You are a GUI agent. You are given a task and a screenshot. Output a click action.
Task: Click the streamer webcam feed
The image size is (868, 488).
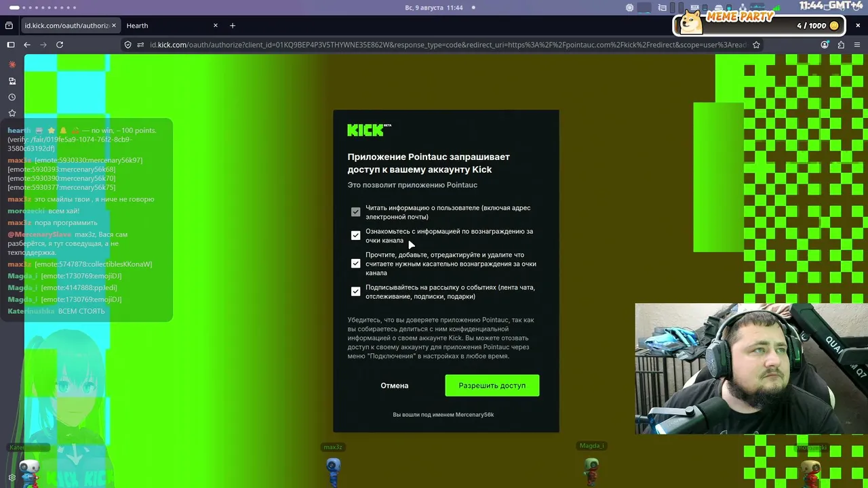[751, 369]
